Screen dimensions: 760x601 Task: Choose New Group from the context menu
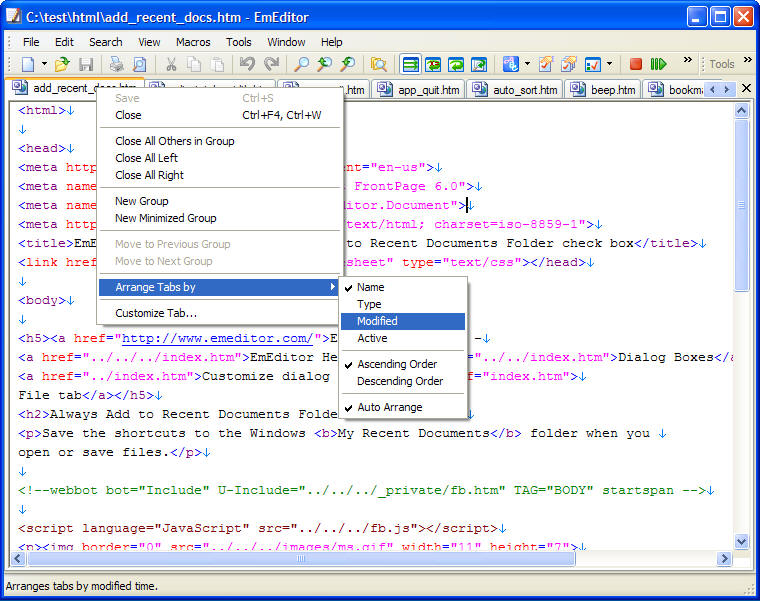click(220, 201)
